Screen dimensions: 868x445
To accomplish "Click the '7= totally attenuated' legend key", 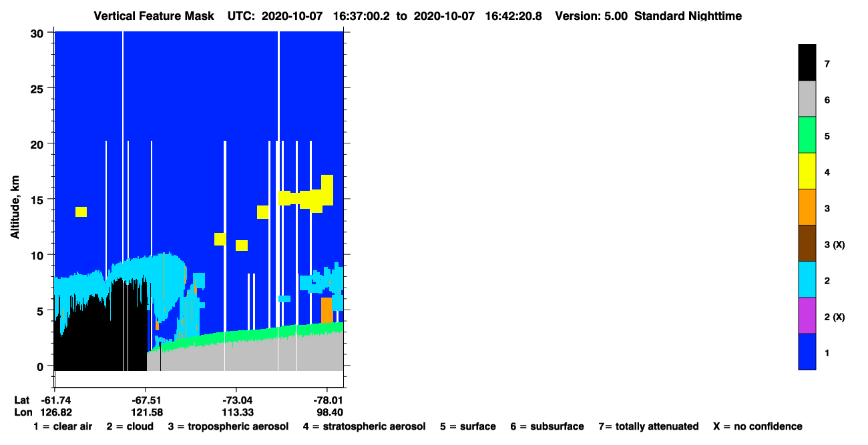I will click(649, 426).
